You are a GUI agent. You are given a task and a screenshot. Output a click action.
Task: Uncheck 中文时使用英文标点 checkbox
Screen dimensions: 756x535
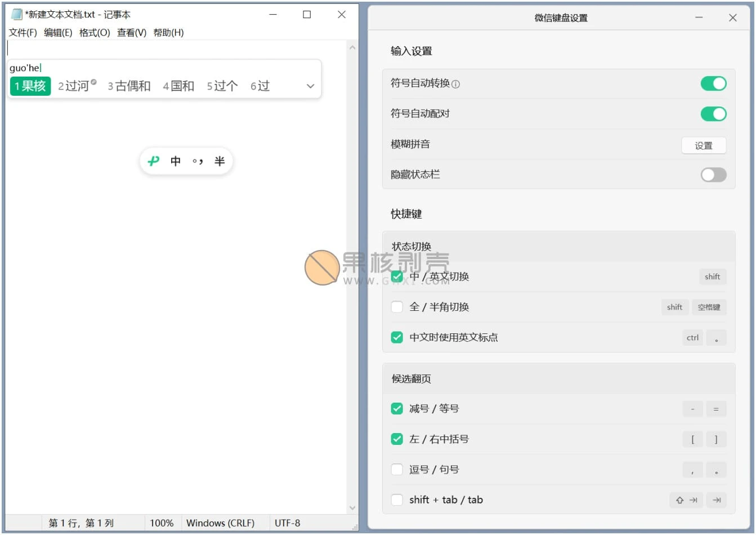tap(397, 337)
